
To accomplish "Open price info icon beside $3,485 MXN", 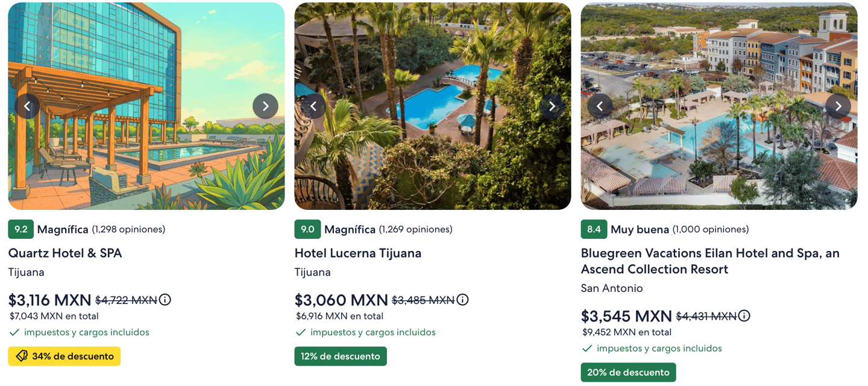I will (462, 300).
